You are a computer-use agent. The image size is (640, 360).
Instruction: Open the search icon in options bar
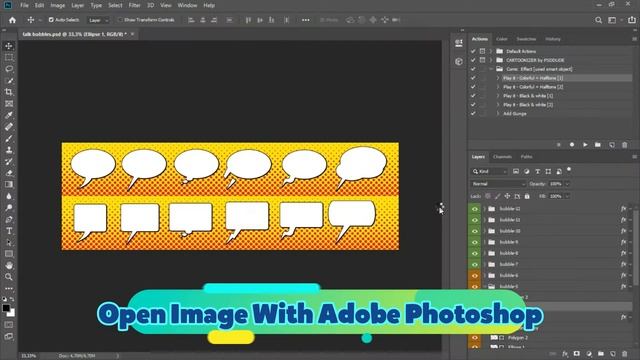click(598, 20)
